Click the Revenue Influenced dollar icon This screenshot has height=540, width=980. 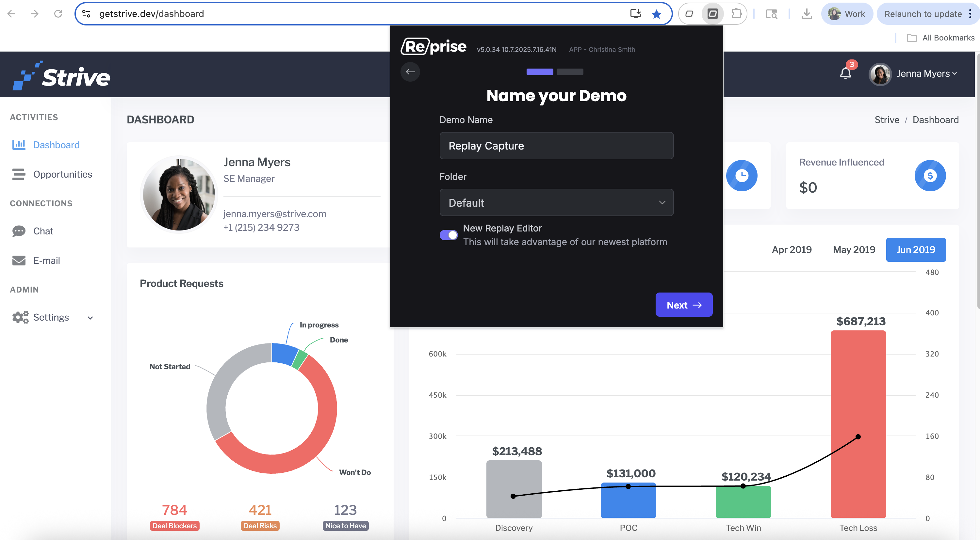[930, 176]
